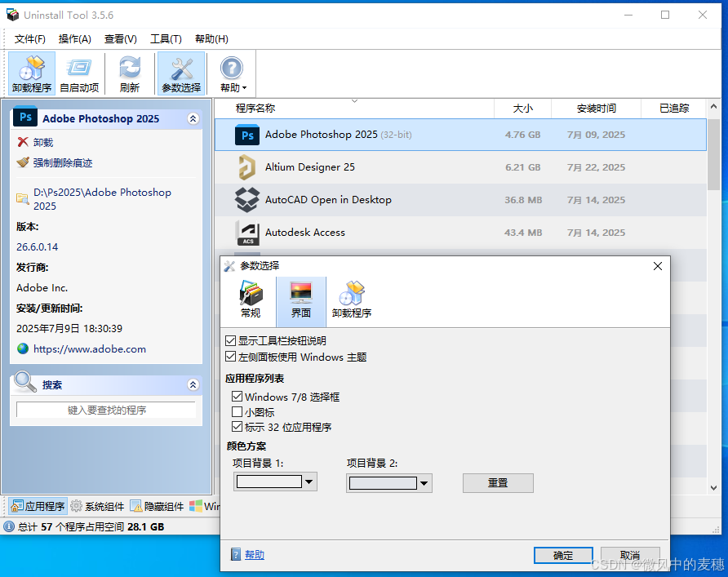
Task: Open the 操作(A) menu
Action: [x=75, y=39]
